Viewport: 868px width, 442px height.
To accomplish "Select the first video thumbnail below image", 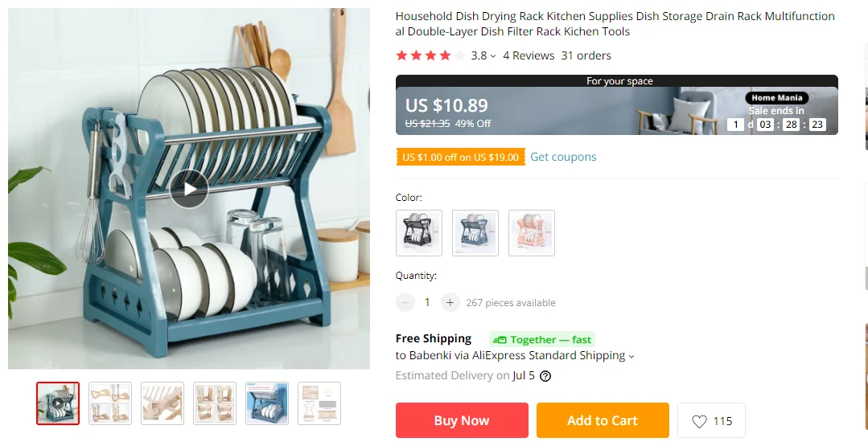I will click(x=58, y=403).
